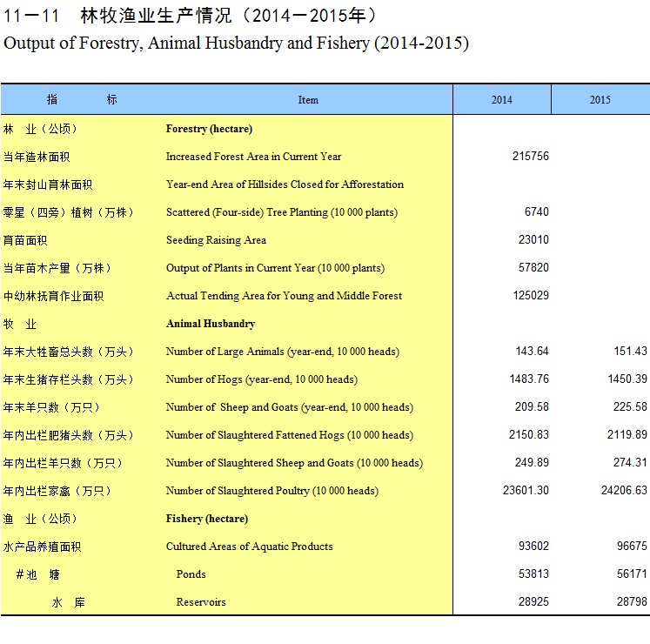This screenshot has height=644, width=650.
Task: Select the Forestry (hectare) section row
Action: 209,129
